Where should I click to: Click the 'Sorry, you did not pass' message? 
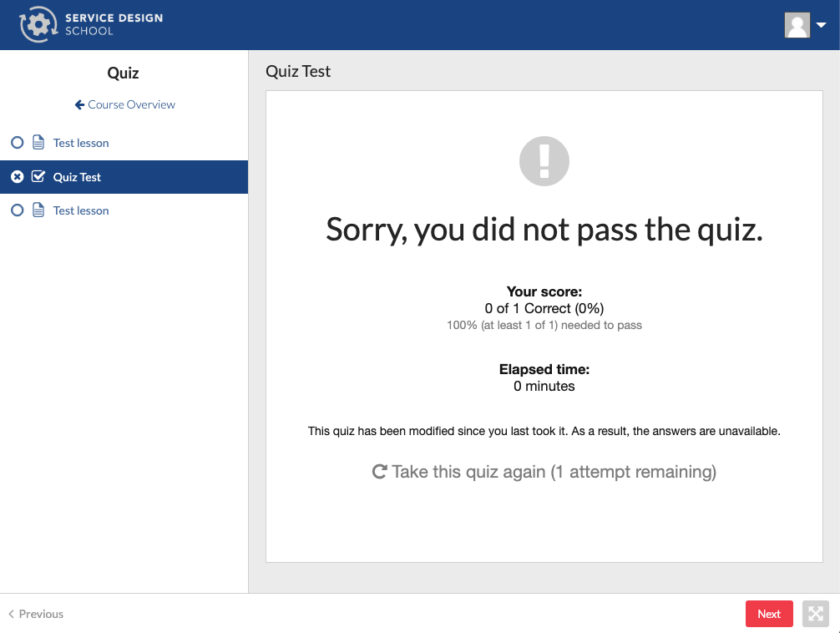(544, 230)
